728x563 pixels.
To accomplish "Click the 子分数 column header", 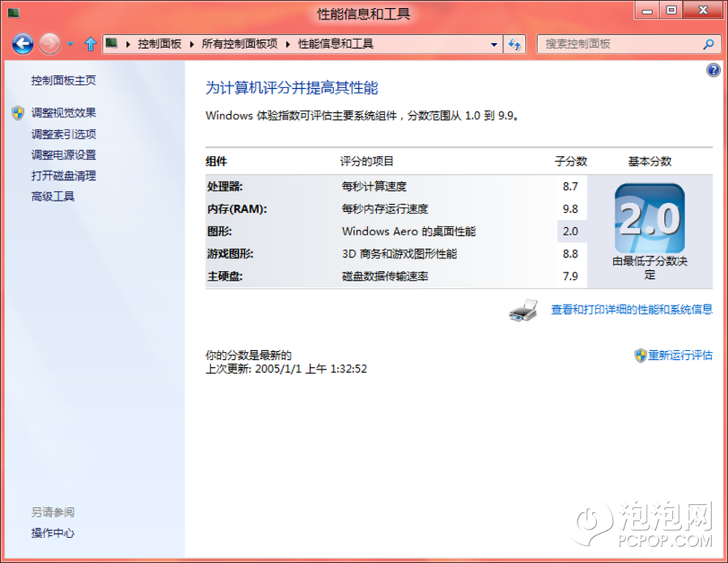I will (571, 161).
